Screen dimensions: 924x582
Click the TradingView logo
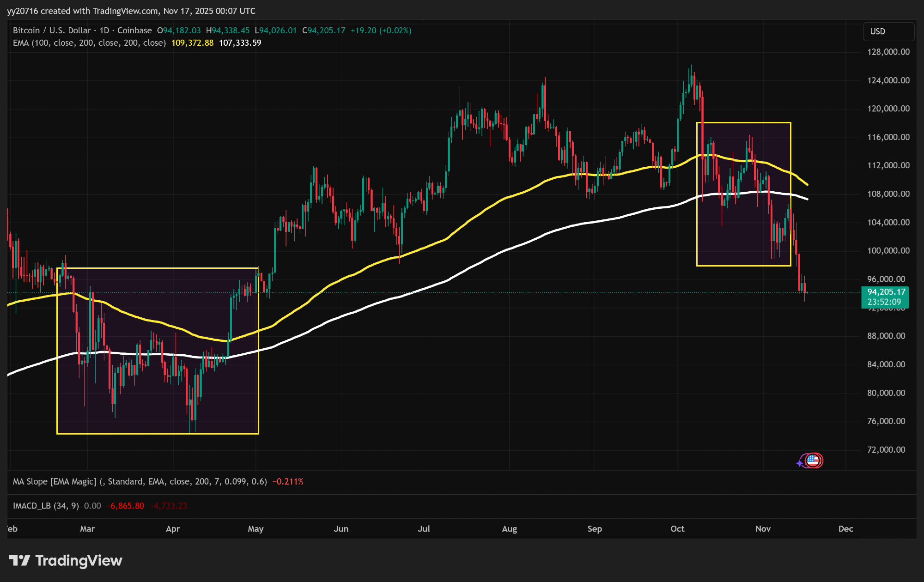pyautogui.click(x=66, y=561)
